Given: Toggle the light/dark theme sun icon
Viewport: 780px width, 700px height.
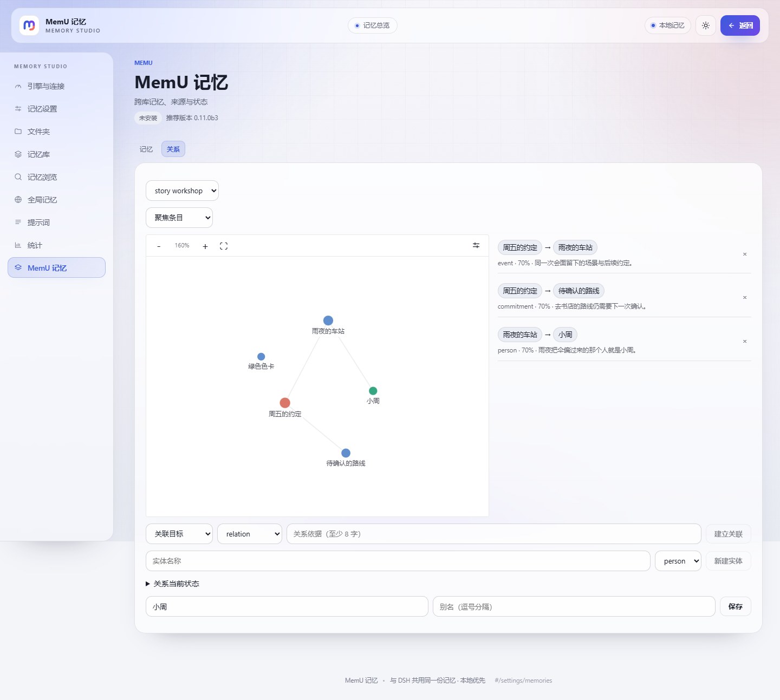Looking at the screenshot, I should [706, 25].
